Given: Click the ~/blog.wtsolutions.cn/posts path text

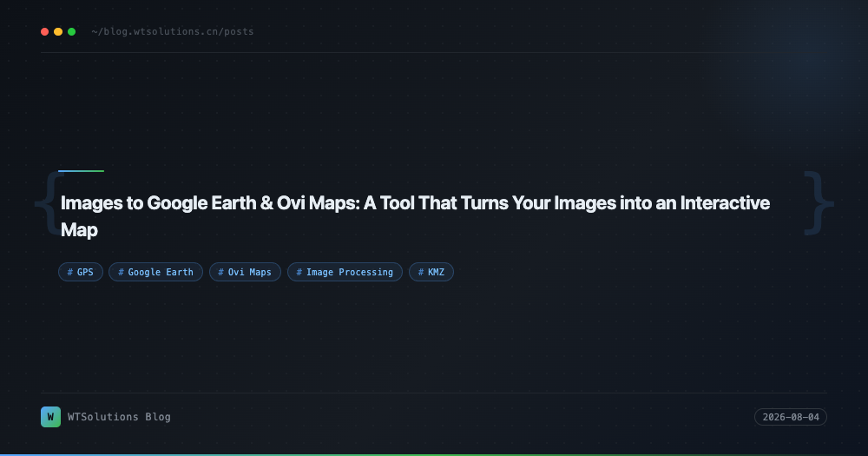Looking at the screenshot, I should [x=173, y=31].
